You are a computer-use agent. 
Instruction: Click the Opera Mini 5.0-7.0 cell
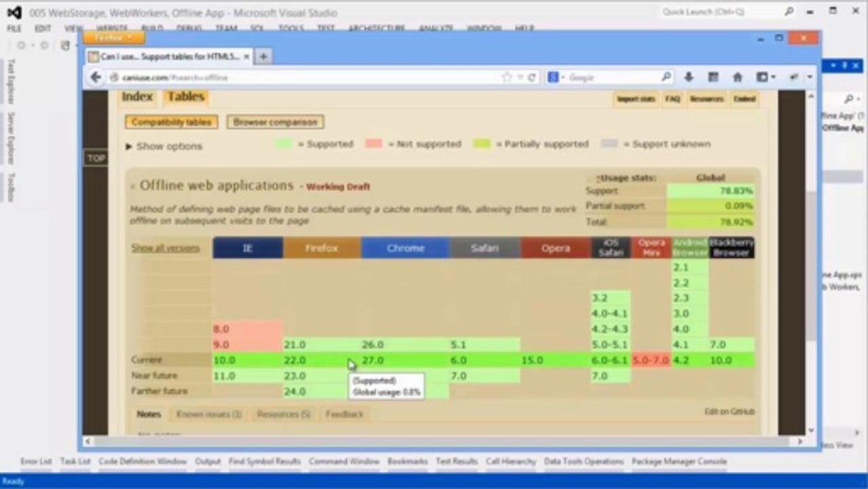point(651,360)
